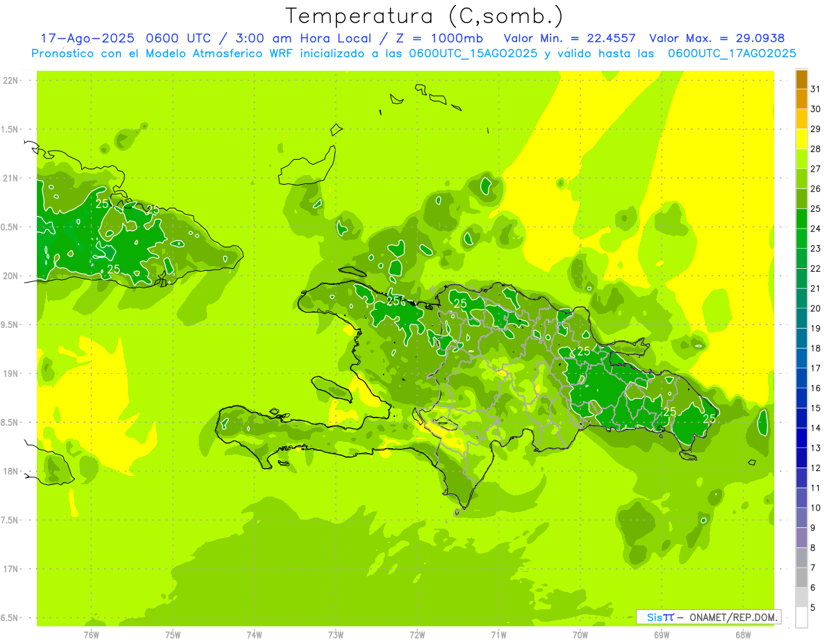The width and height of the screenshot is (834, 644).
Task: Click valid-until time "0600UTC_17AGO2025"
Action: point(732,53)
